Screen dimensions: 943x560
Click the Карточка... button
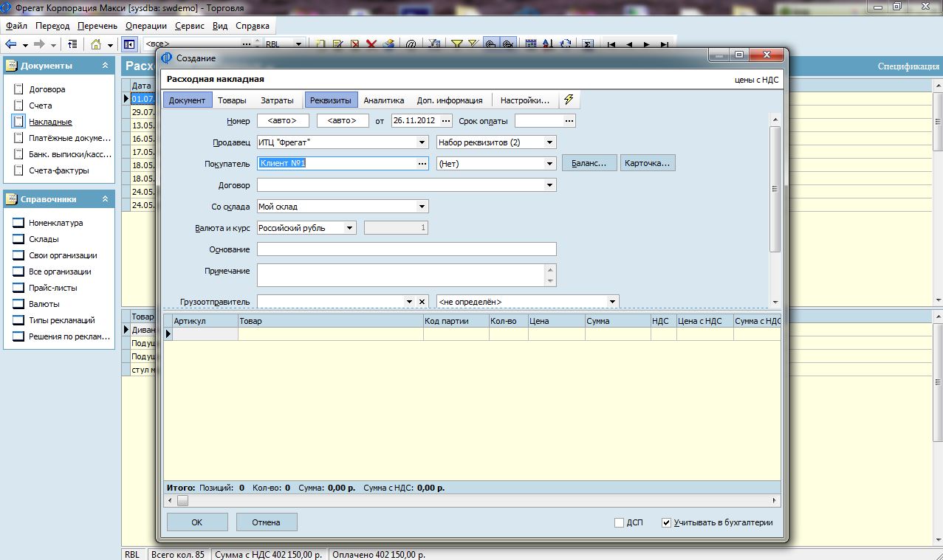648,163
